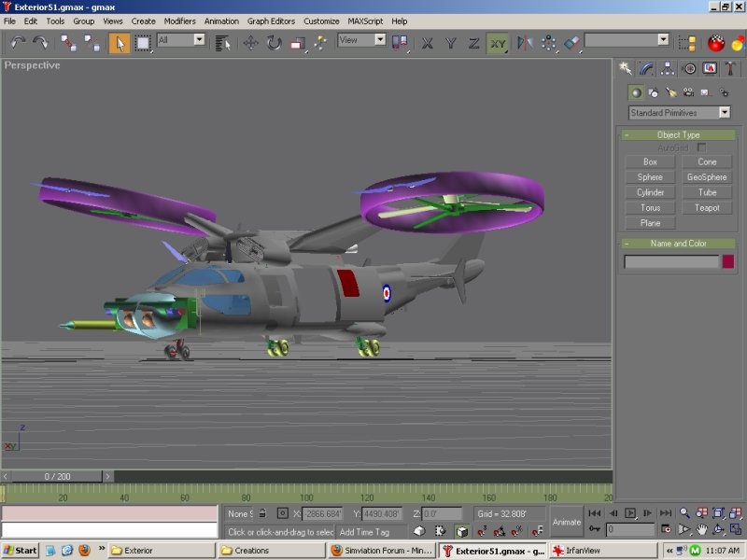747x560 pixels.
Task: Click the GeoSphere primitive button
Action: click(707, 177)
